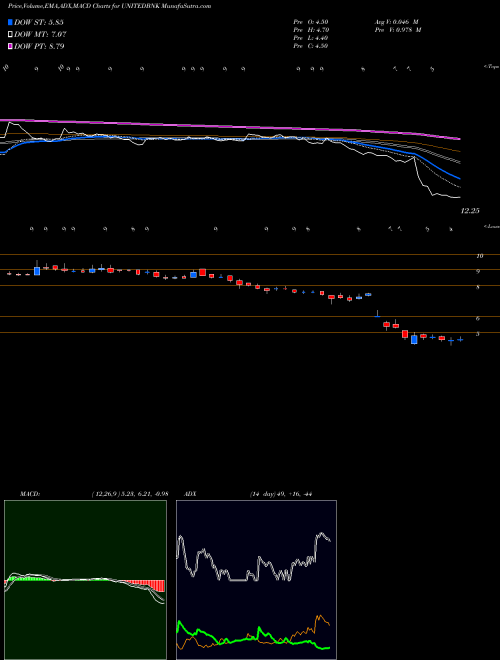Select the 'DOW MT: 7.07' legend text
This screenshot has width=500, height=660.
[40, 34]
